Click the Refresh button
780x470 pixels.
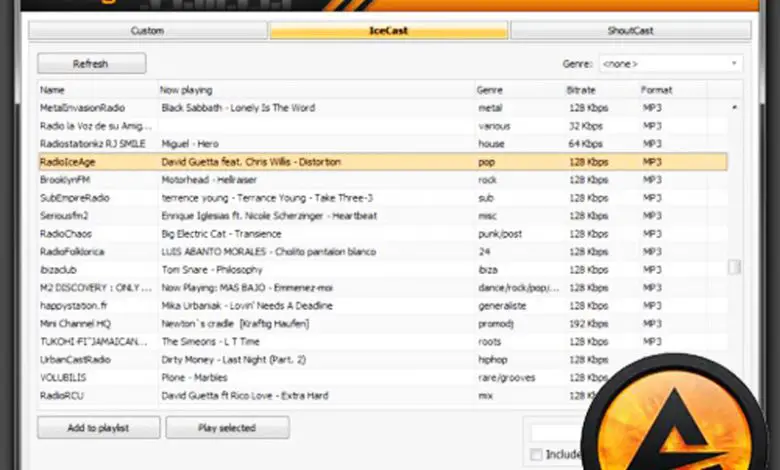pos(92,64)
